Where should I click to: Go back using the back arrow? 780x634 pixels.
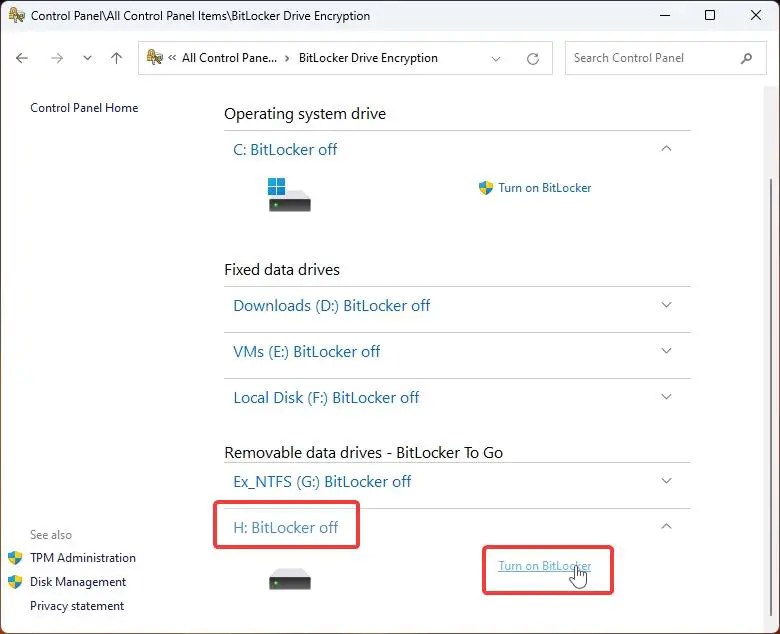pyautogui.click(x=22, y=58)
